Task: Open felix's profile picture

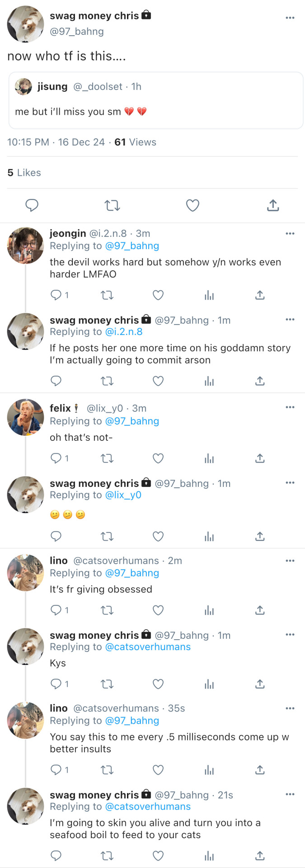Action: point(25,417)
